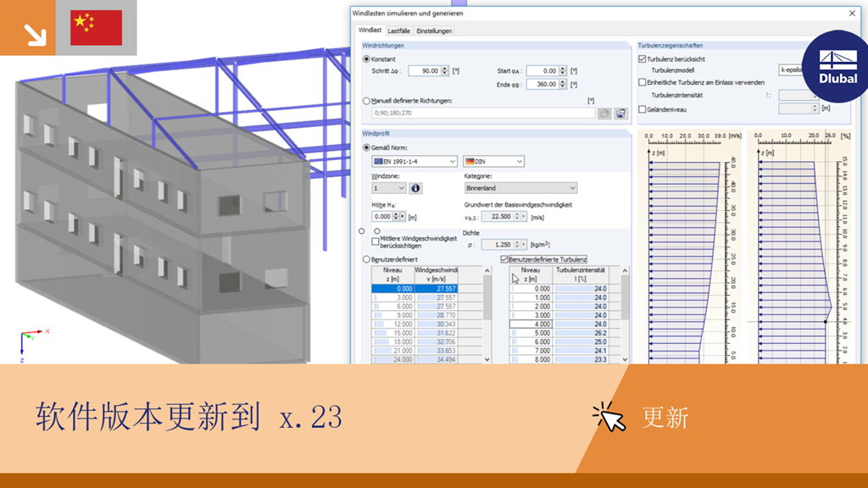The width and height of the screenshot is (868, 488).
Task: Click the Schritt Δφ value field
Action: click(424, 71)
